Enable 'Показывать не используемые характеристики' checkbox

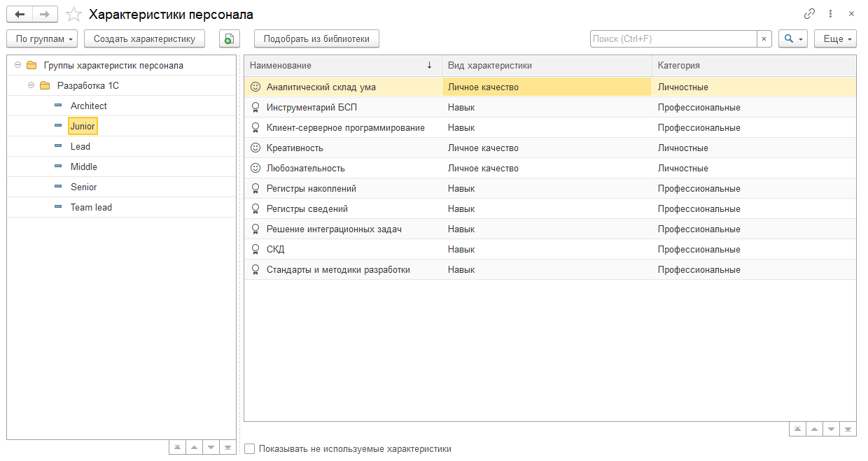pos(250,449)
